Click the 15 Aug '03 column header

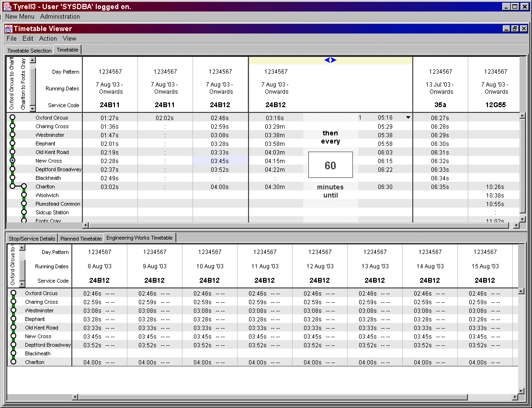[485, 266]
